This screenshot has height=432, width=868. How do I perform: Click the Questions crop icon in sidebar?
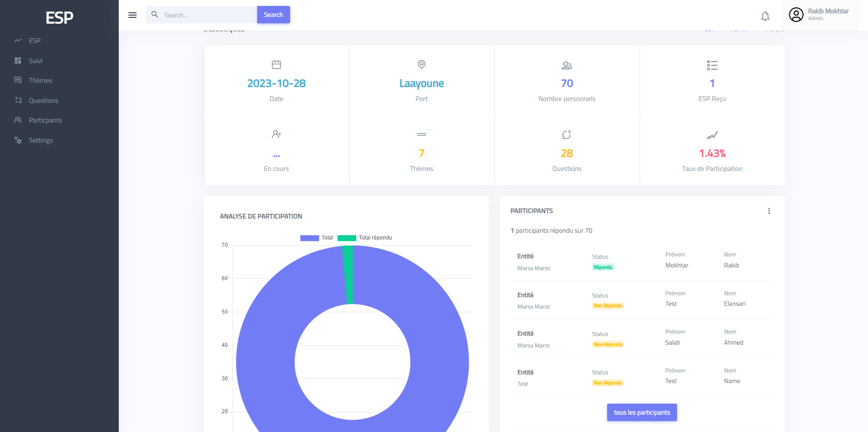[18, 100]
